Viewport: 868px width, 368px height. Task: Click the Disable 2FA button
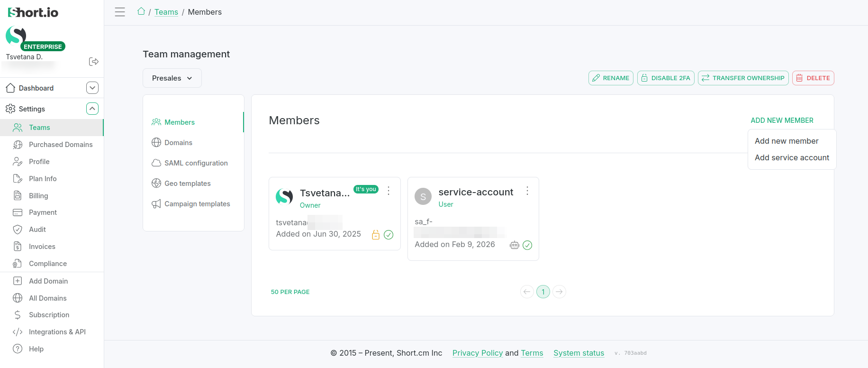[x=666, y=78]
